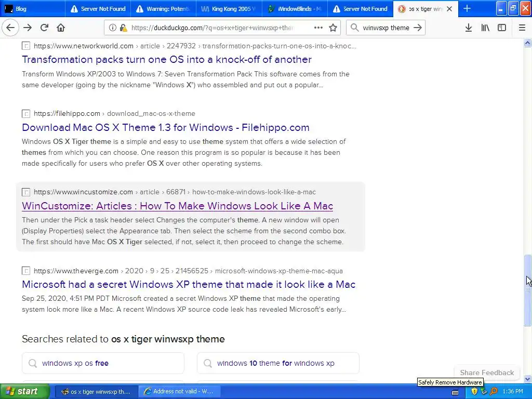The image size is (532, 399).
Task: Select related search windows 10 theme for xp
Action: [278, 363]
